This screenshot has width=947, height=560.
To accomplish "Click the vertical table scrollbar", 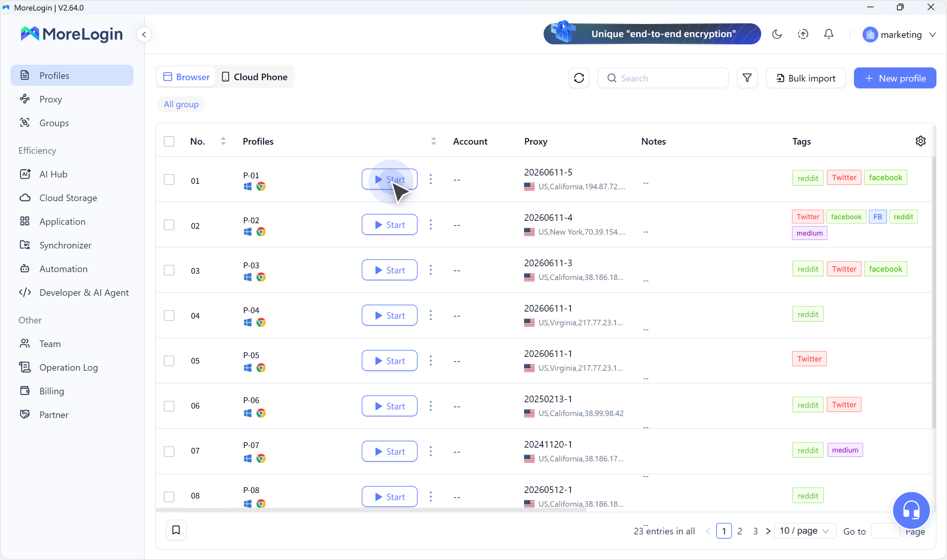I will tap(934, 292).
